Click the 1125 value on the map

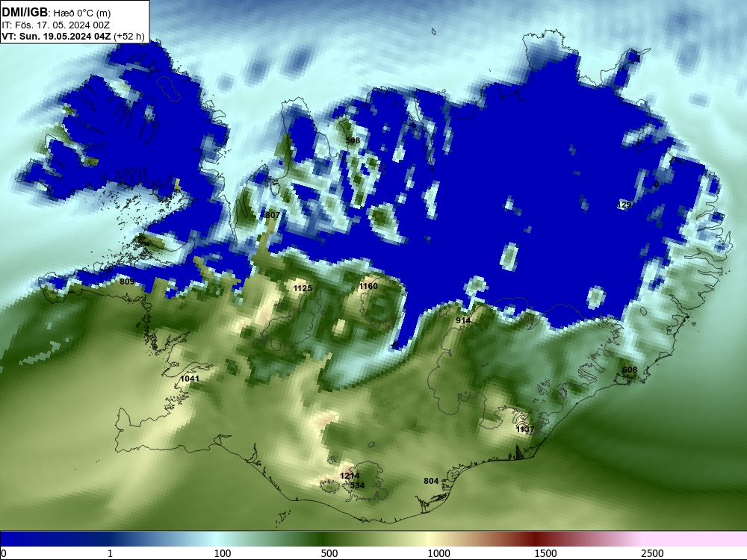(x=303, y=288)
